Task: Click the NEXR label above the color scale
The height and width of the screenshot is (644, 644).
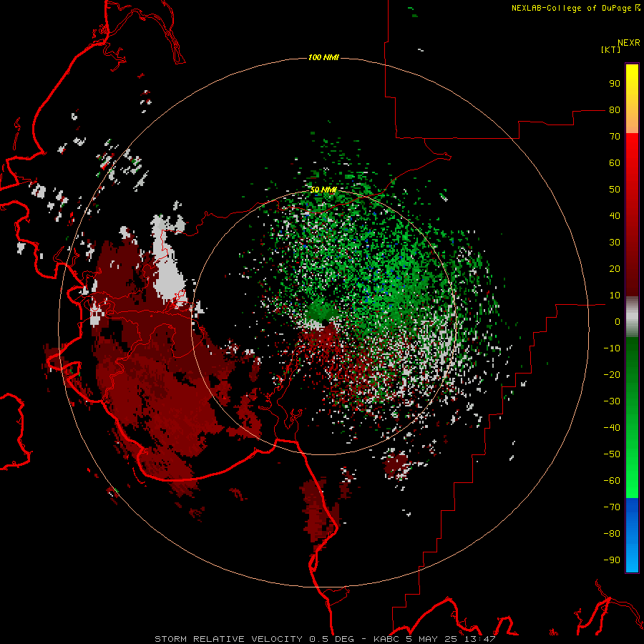Action: pos(629,43)
